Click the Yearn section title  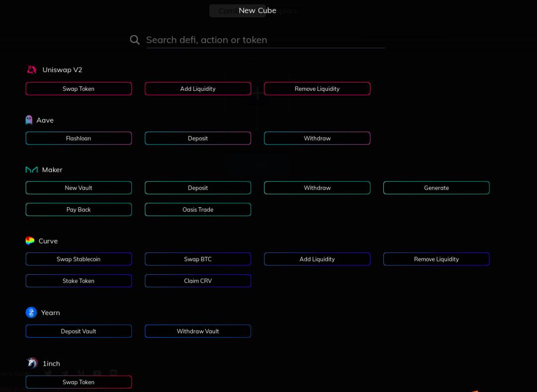click(50, 313)
